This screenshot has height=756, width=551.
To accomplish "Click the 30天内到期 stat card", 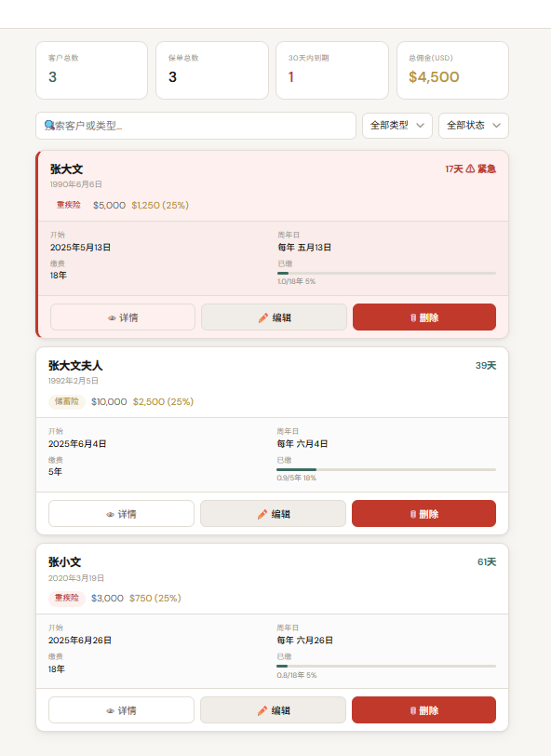I will point(332,71).
